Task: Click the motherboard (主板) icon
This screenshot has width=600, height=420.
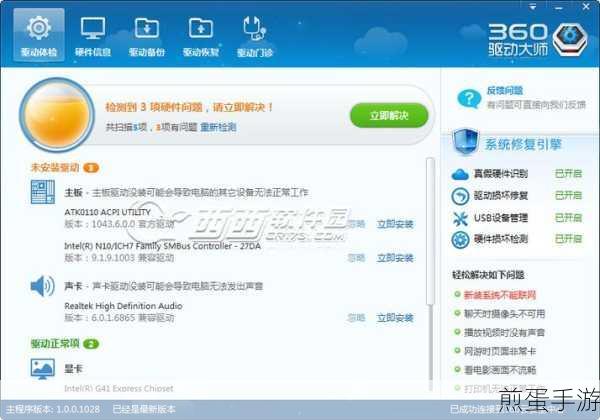Action: tap(42, 192)
